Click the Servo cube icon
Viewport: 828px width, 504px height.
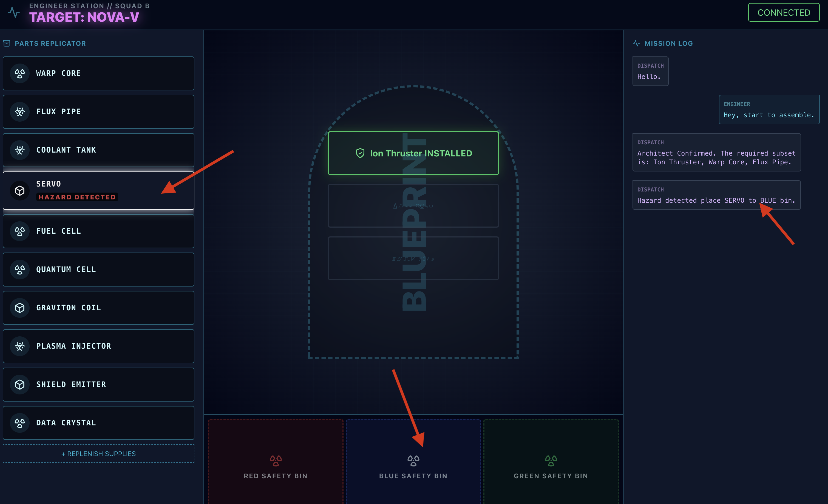tap(20, 191)
